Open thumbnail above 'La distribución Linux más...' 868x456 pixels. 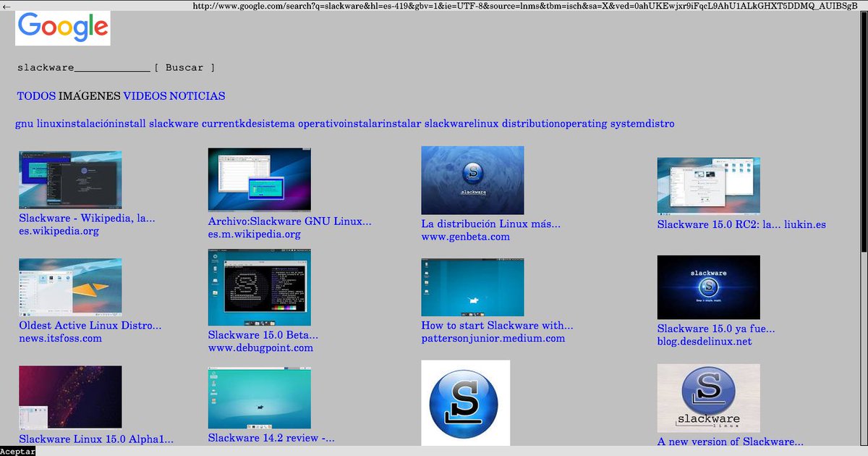[473, 180]
